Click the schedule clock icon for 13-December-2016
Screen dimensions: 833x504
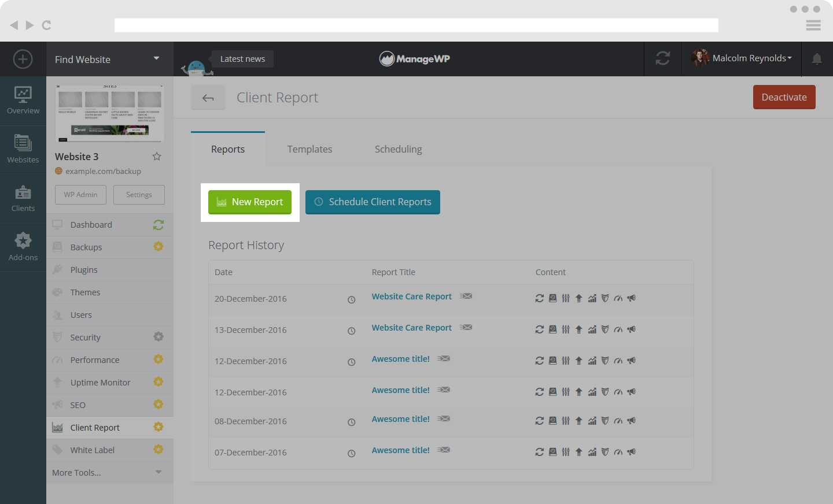(x=351, y=331)
